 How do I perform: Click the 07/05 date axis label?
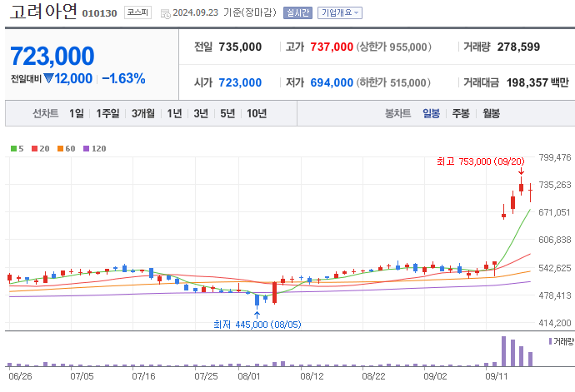(82, 377)
